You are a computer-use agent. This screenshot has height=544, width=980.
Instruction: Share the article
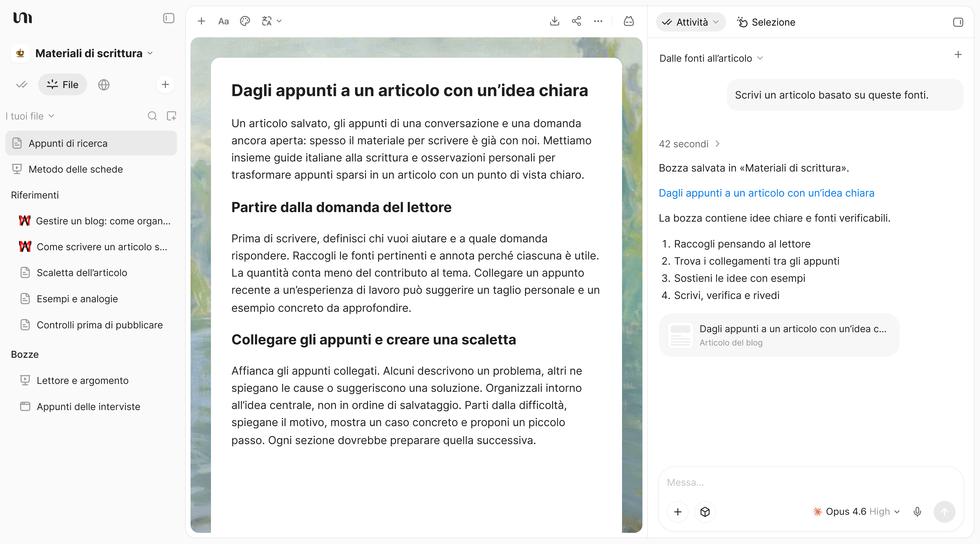(576, 21)
